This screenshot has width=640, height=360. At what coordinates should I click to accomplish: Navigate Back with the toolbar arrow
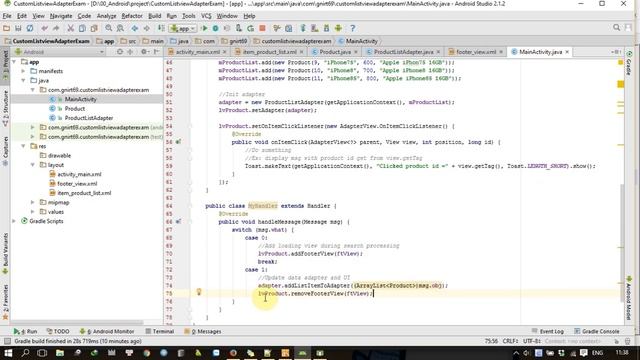134,28
